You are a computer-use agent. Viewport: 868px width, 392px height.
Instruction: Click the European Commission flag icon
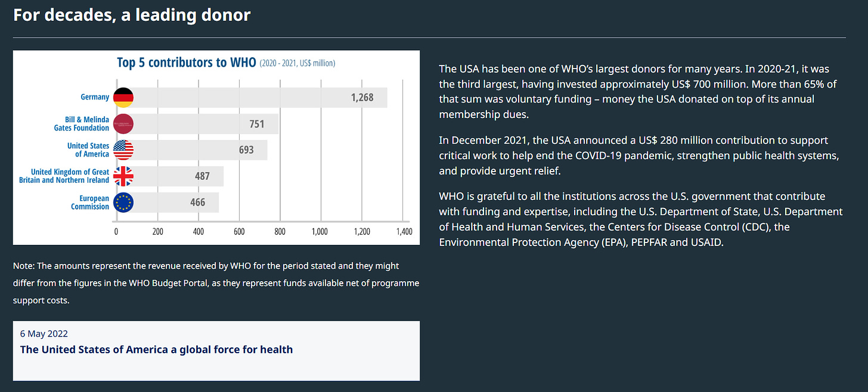tap(123, 203)
